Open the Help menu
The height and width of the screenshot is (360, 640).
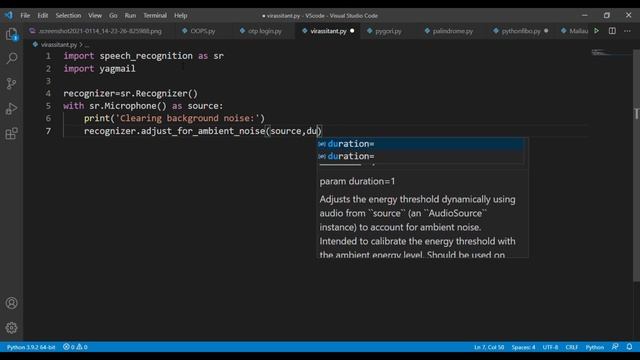180,16
